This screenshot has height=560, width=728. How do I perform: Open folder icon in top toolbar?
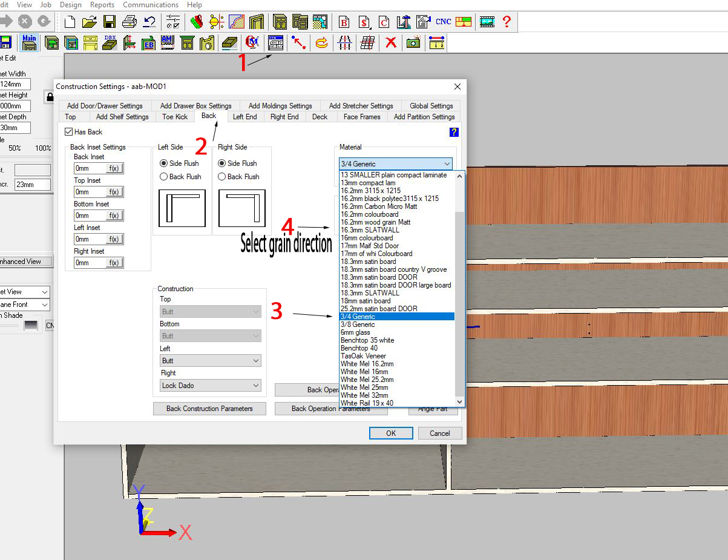(90, 22)
